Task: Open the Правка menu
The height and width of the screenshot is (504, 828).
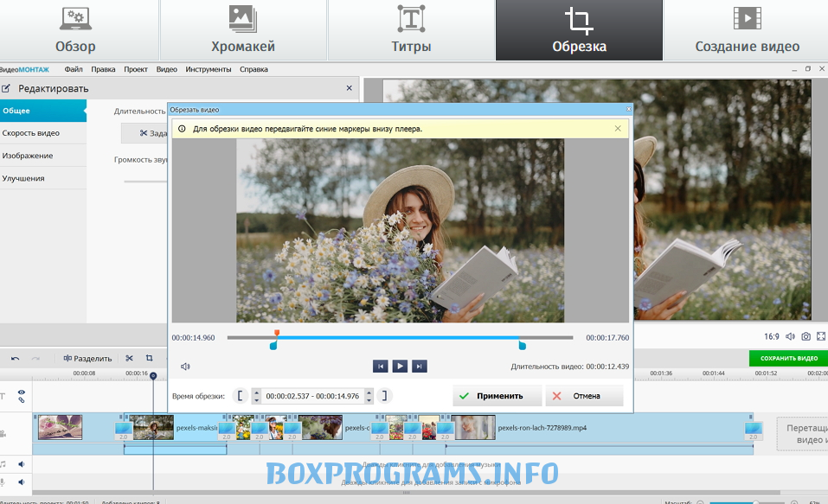Action: coord(103,69)
